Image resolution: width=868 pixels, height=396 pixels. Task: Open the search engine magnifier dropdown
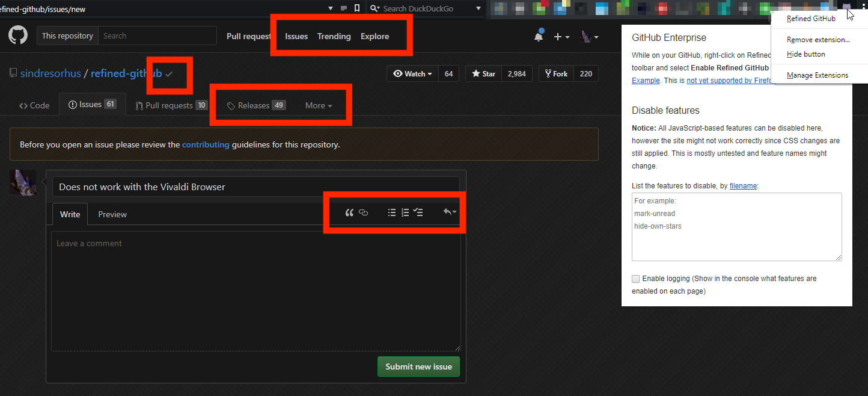click(374, 8)
